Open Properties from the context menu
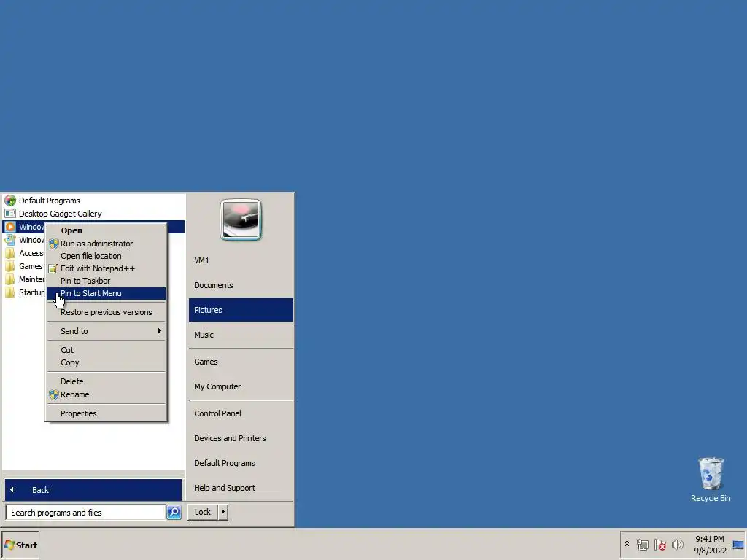Viewport: 747px width, 560px height. coord(106,413)
